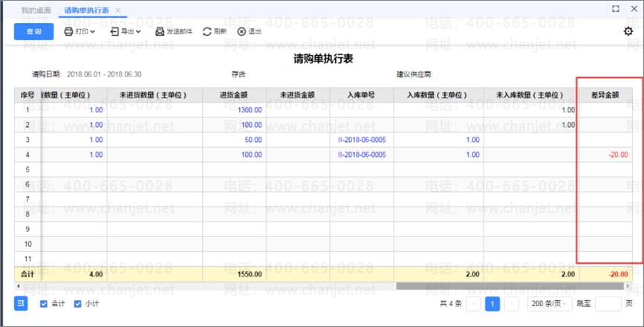Expand the 打印 (print) dropdown arrow
Image resolution: width=644 pixels, height=327 pixels.
click(93, 32)
